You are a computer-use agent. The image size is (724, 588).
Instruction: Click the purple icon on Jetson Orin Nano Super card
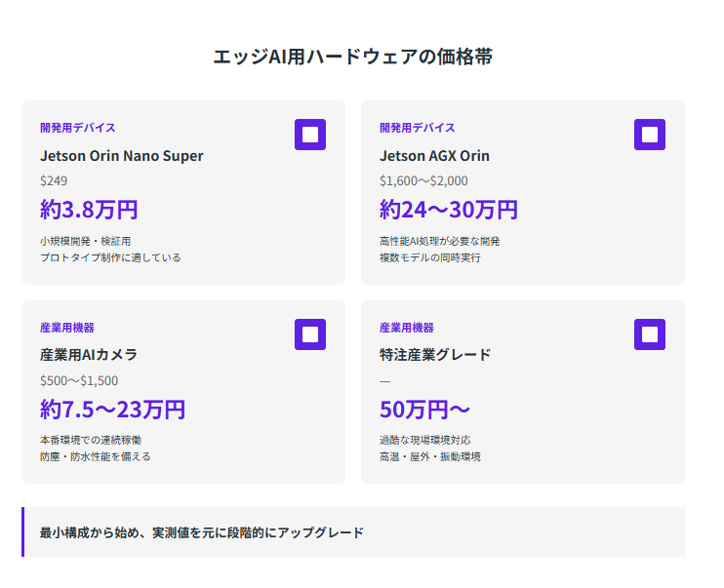(x=310, y=135)
